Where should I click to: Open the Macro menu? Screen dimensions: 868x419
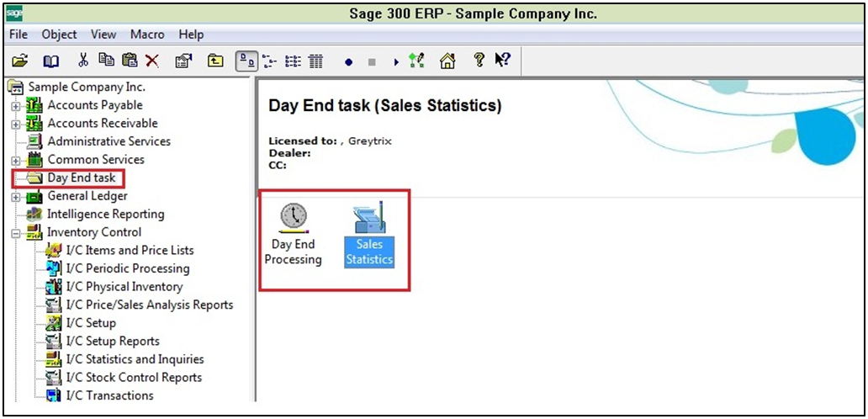tap(147, 34)
